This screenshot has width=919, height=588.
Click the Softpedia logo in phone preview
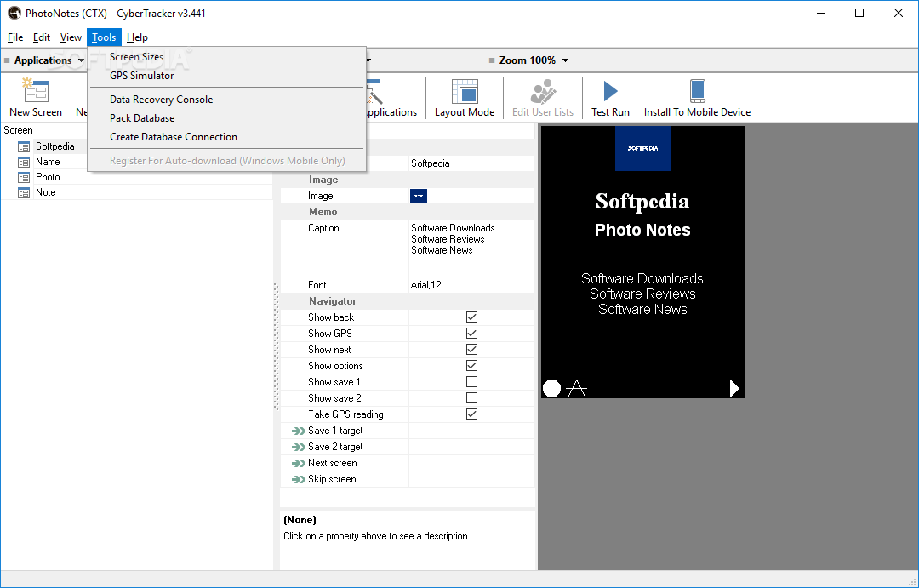pyautogui.click(x=643, y=148)
